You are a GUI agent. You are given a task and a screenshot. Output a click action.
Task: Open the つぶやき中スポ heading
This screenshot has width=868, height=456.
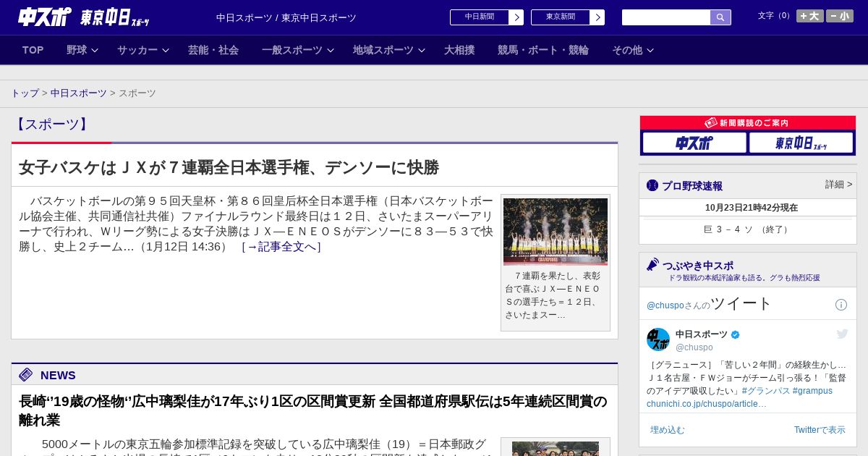tap(698, 266)
